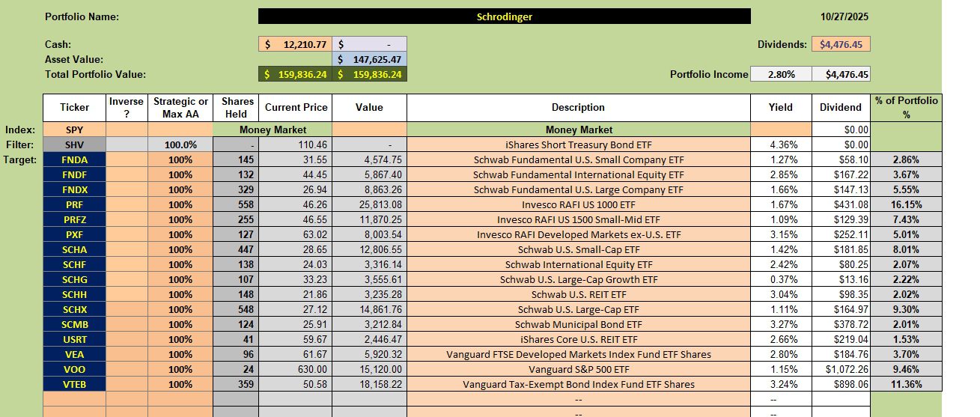Select portfolio percent 9.46% cell

pos(906,369)
